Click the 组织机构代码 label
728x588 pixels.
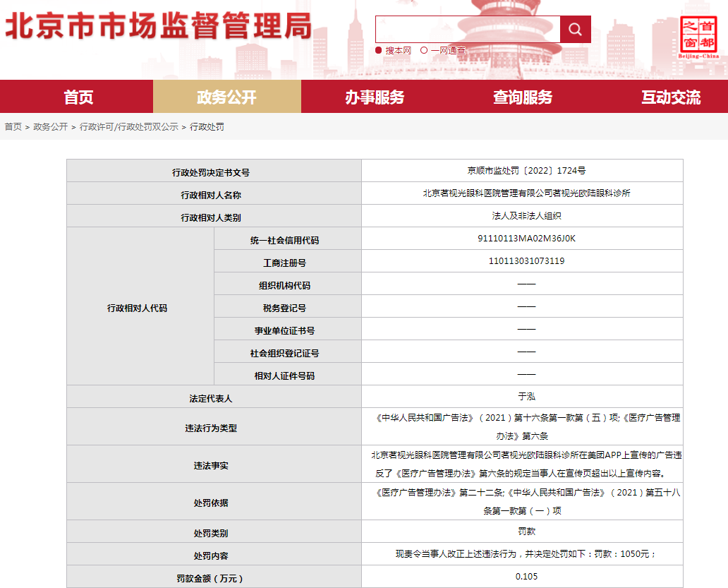284,286
